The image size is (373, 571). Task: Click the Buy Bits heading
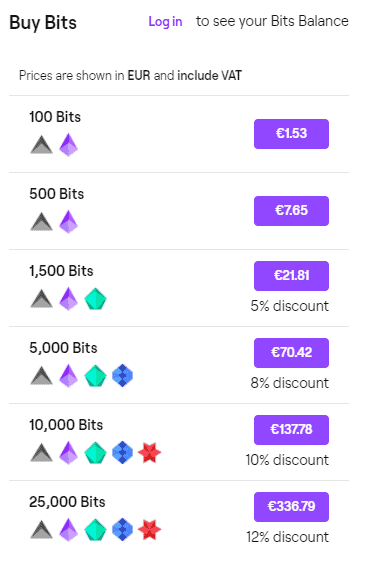pyautogui.click(x=43, y=23)
